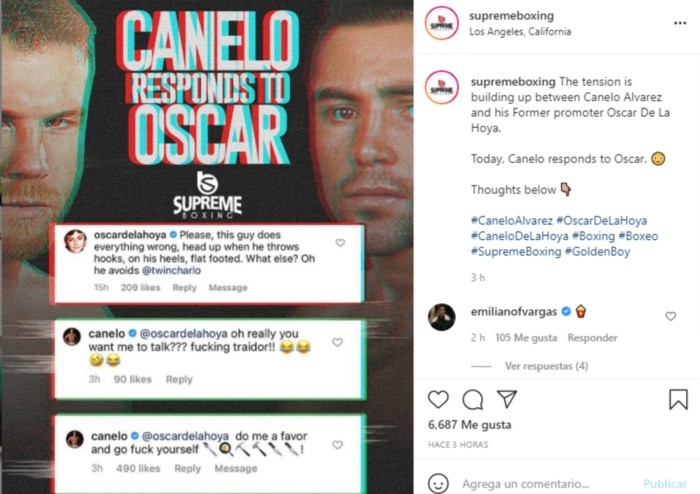Like the post with the heart icon
Screen dimensions: 700x494
click(438, 399)
